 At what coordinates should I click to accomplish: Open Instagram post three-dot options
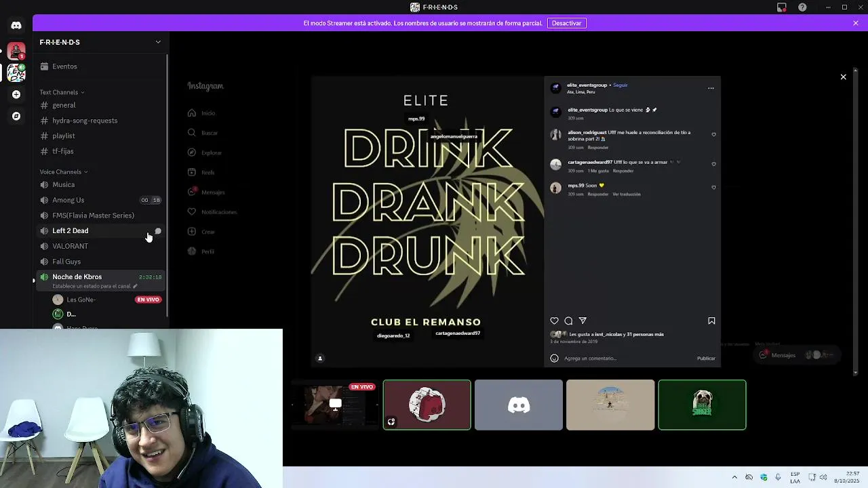pyautogui.click(x=711, y=88)
